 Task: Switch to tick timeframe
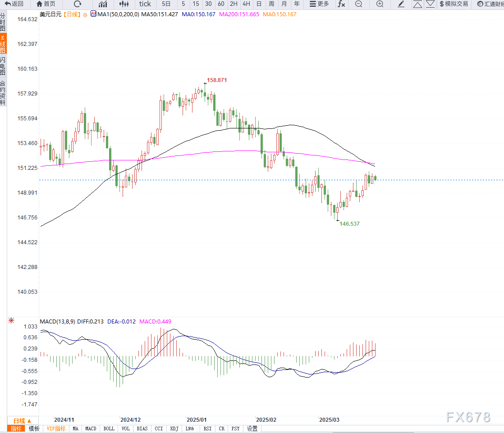coord(145,4)
